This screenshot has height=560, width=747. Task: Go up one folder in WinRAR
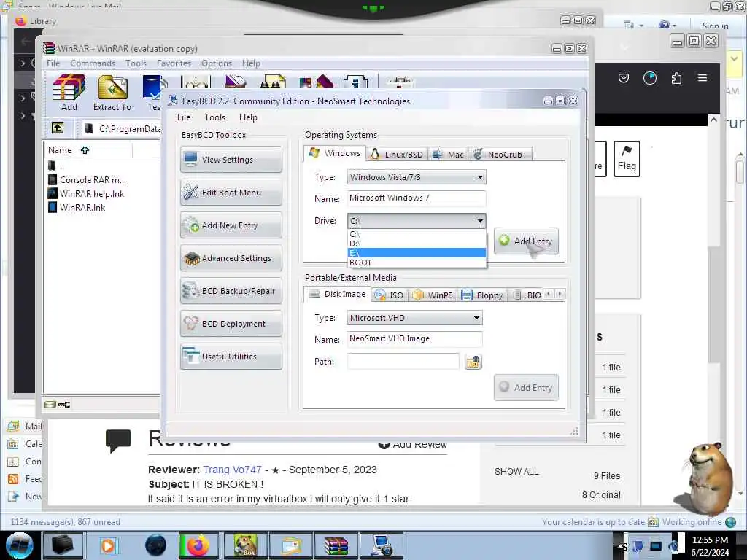pos(58,128)
